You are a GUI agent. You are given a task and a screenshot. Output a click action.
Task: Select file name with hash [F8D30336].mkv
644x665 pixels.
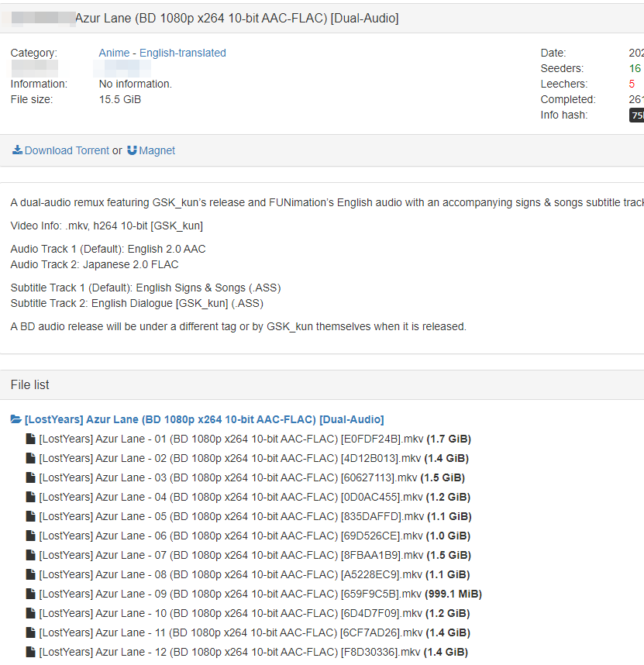click(230, 653)
